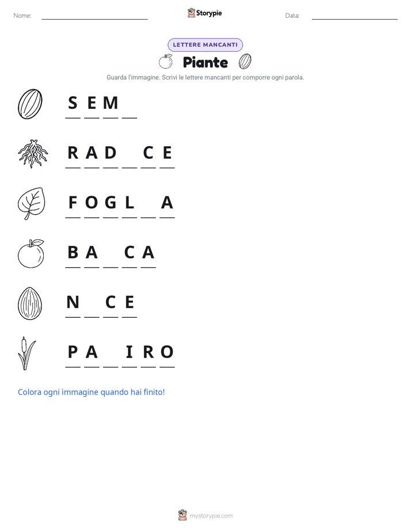Click the small seed icon right of Piante

pyautogui.click(x=245, y=62)
